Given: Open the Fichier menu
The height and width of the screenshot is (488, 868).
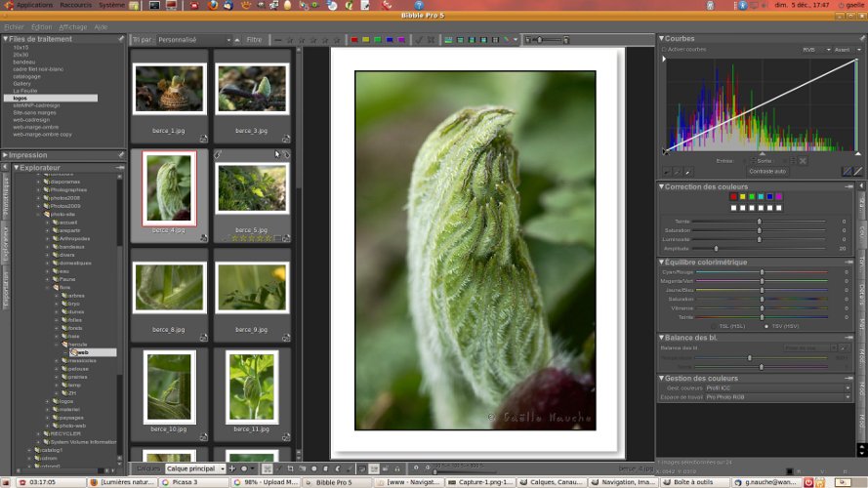Looking at the screenshot, I should tap(14, 26).
